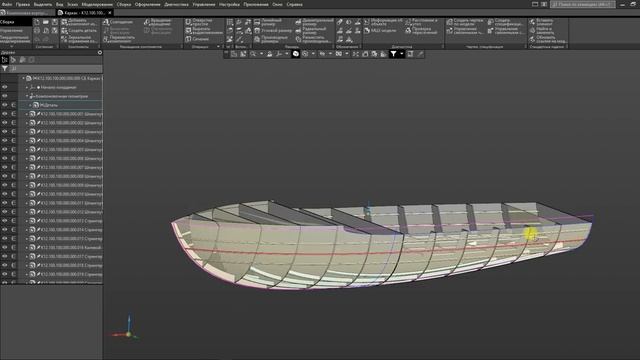The image size is (640, 360).
Task: Open the Файл menu
Action: tap(7, 4)
